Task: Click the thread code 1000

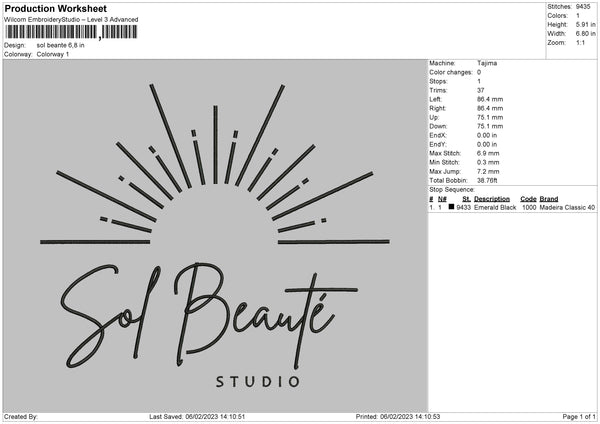Action: click(529, 207)
